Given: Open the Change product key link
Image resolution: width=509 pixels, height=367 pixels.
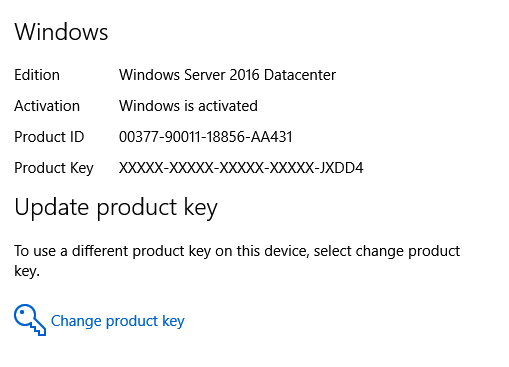Looking at the screenshot, I should point(117,321).
